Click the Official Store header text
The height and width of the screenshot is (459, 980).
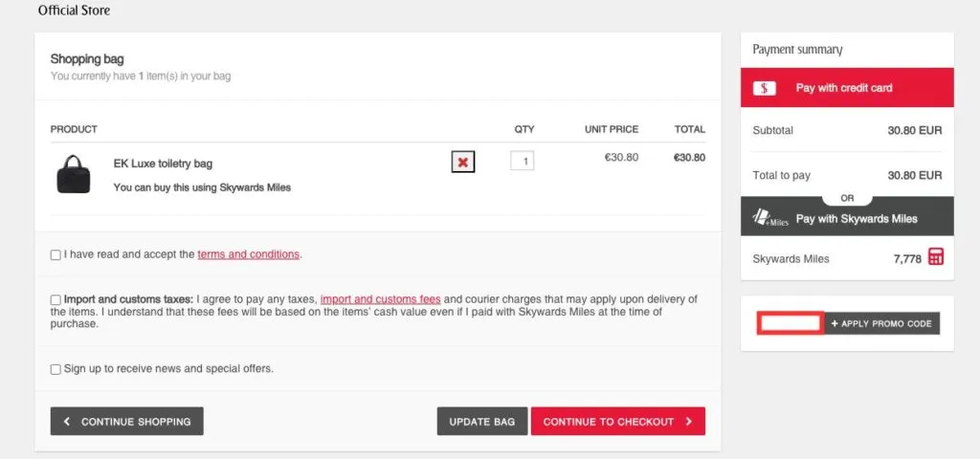(x=74, y=11)
